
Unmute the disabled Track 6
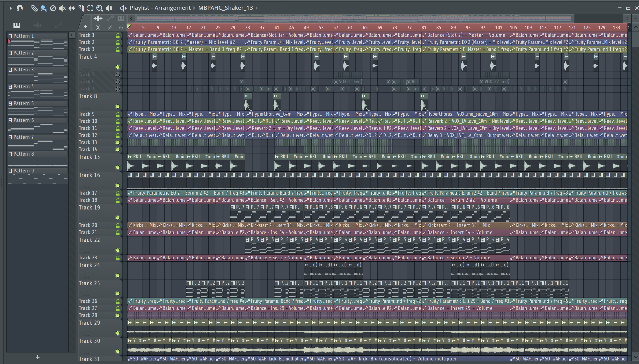[x=118, y=82]
